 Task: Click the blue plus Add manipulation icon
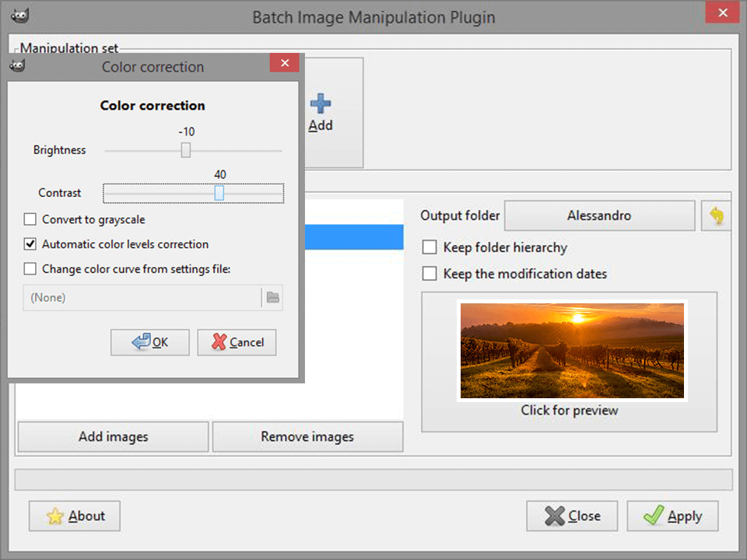tap(321, 102)
